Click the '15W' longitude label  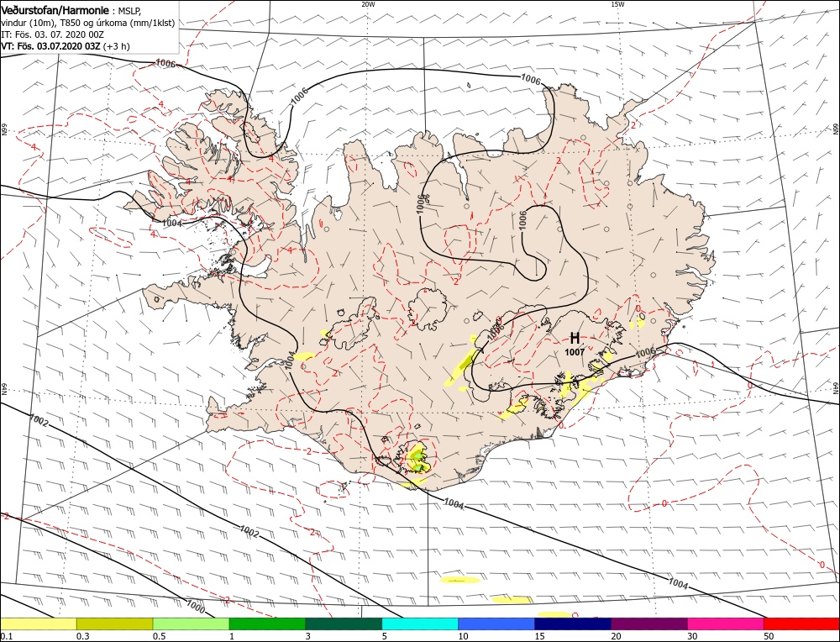[x=617, y=3]
